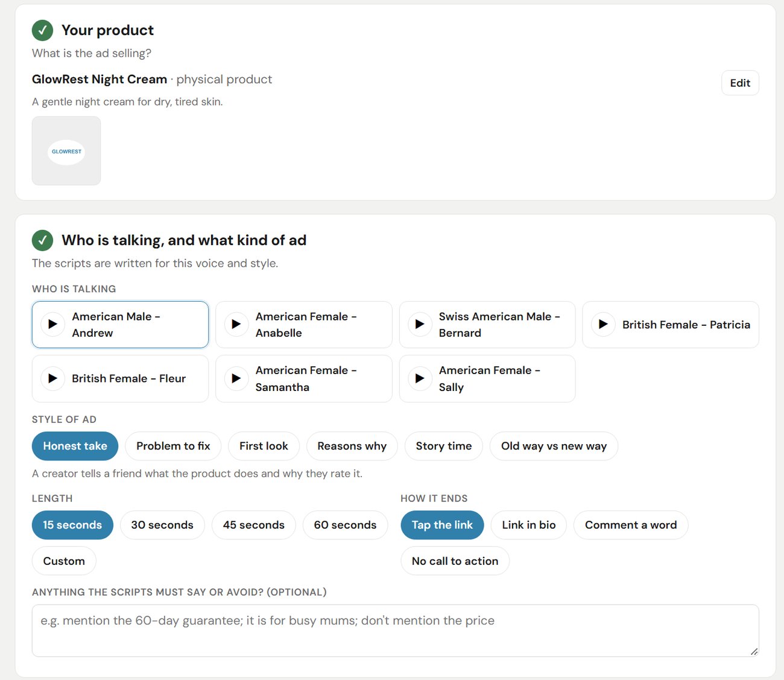Pick the 'First look' ad style
Image resolution: width=784 pixels, height=680 pixels.
[264, 446]
